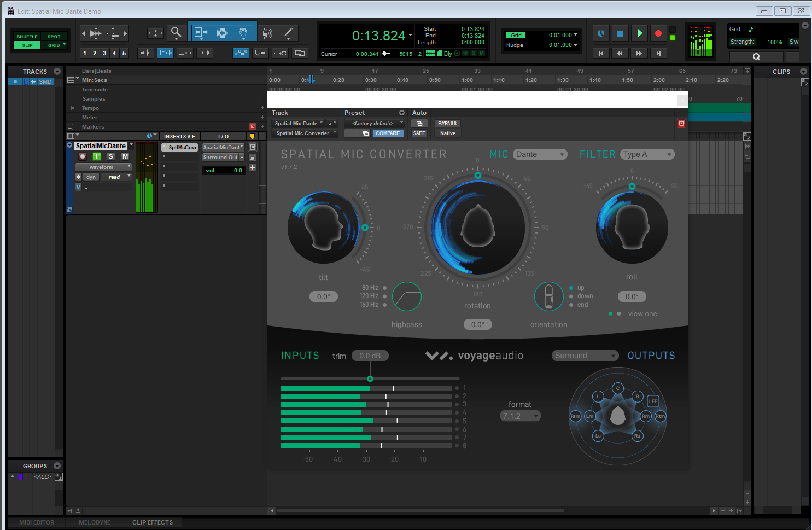
Task: Select the Grabber hand tool
Action: [243, 33]
